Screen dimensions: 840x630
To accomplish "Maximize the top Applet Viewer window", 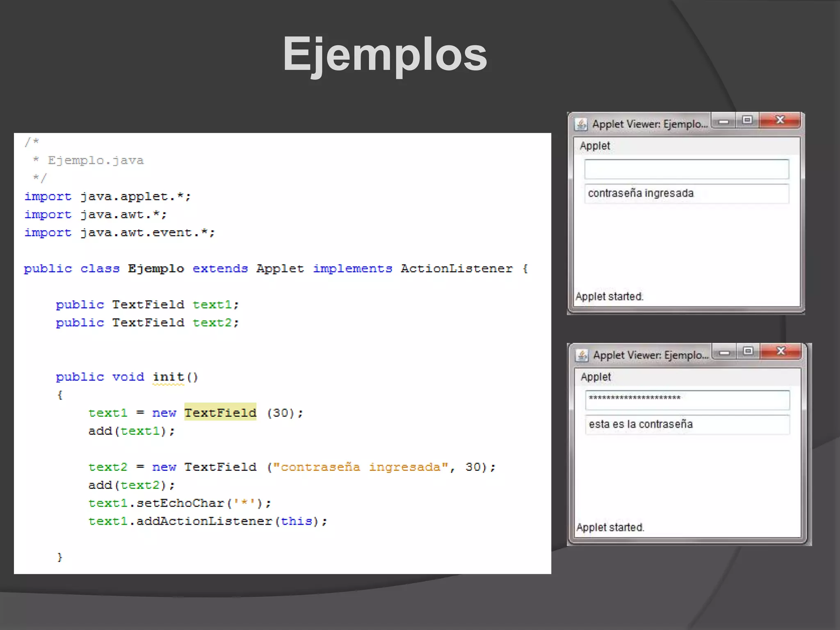I will tap(747, 120).
